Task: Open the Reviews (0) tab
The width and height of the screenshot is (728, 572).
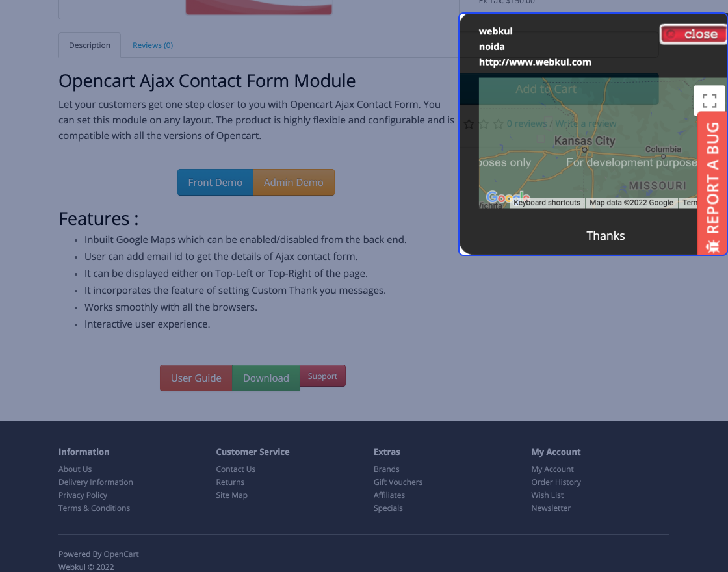Action: [153, 45]
